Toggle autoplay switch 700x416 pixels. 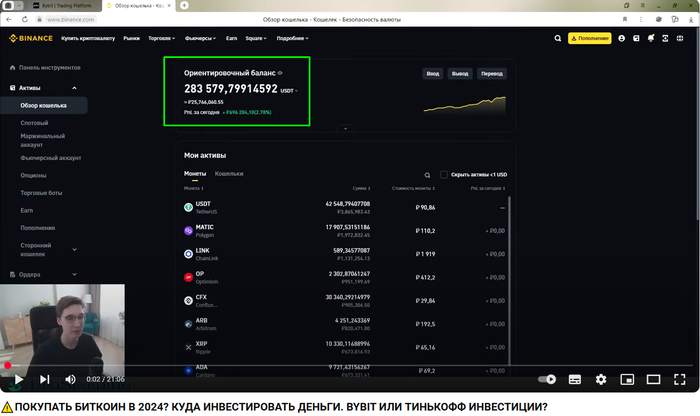(x=547, y=379)
